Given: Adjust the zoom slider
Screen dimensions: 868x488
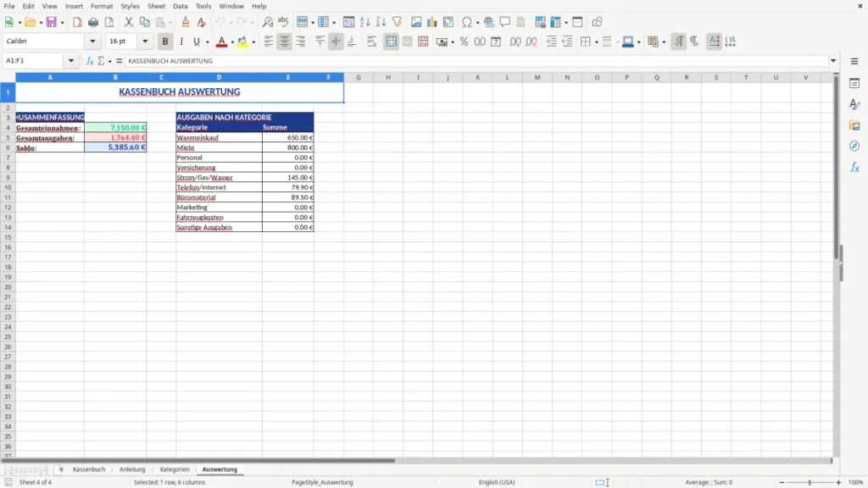Looking at the screenshot, I should 810,482.
